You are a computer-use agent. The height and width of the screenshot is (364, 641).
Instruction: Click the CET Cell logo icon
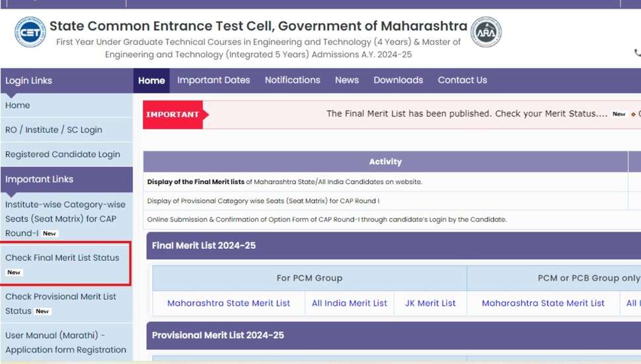pyautogui.click(x=30, y=32)
